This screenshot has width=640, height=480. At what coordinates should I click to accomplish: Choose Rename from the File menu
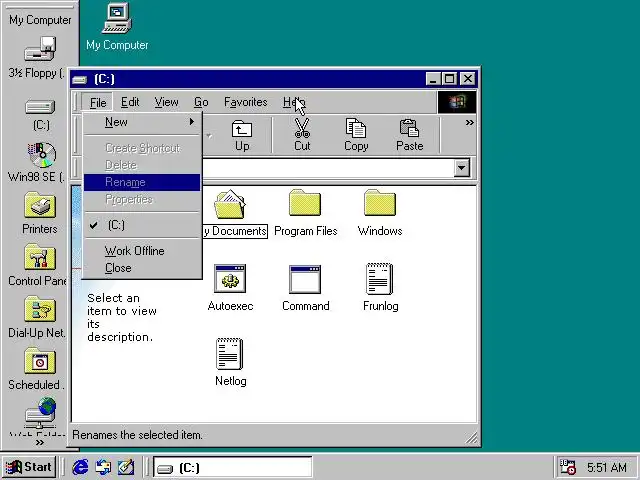(142, 182)
